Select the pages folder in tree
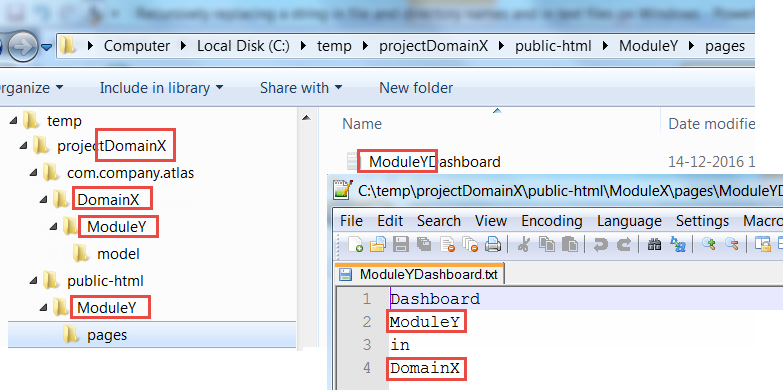Viewport: 783px width, 390px height. click(x=107, y=335)
